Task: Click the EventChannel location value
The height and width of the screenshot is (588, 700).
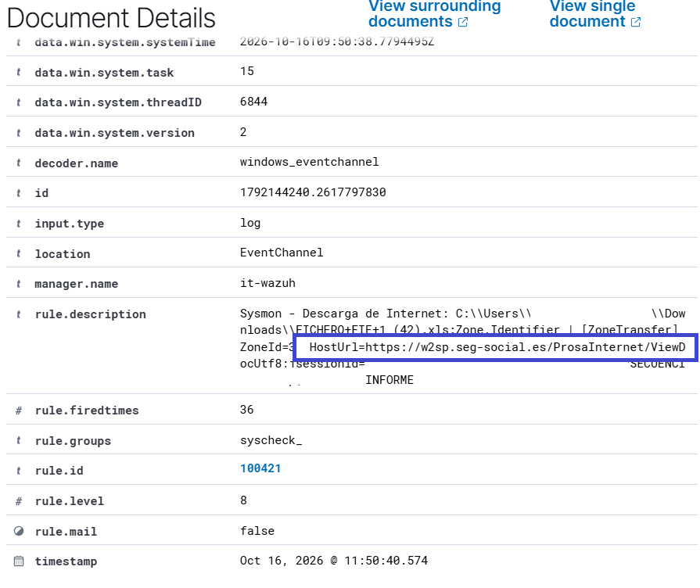Action: pos(282,253)
